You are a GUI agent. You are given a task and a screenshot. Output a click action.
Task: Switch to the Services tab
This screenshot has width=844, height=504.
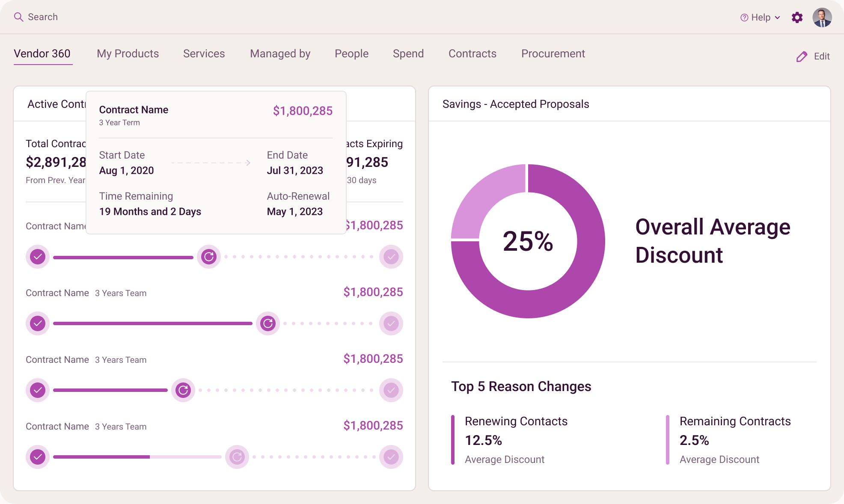click(204, 54)
